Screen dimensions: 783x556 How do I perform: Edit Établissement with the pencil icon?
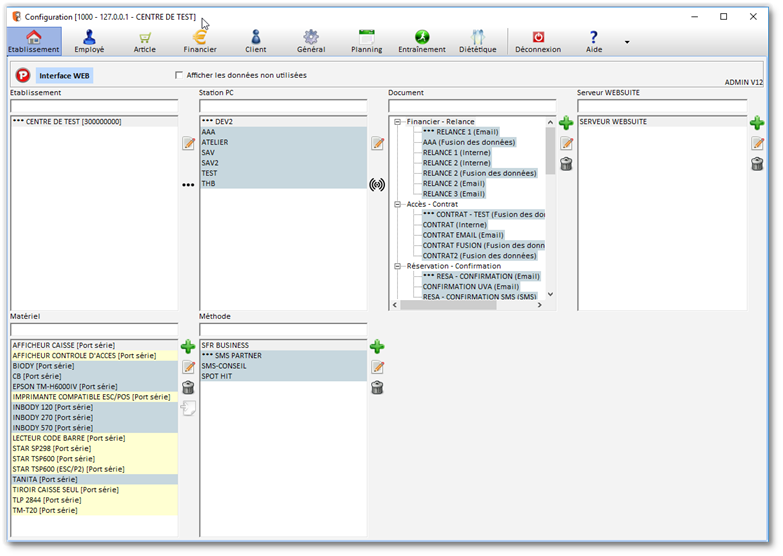(188, 144)
